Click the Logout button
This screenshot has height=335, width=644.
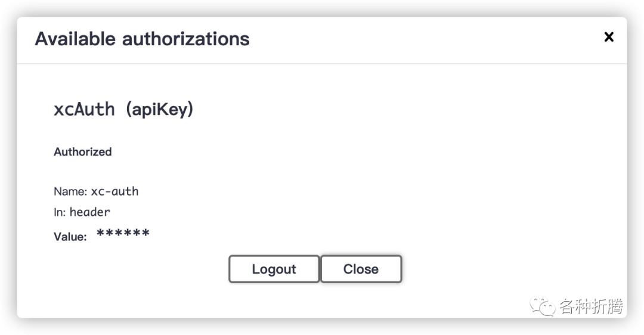coord(274,269)
